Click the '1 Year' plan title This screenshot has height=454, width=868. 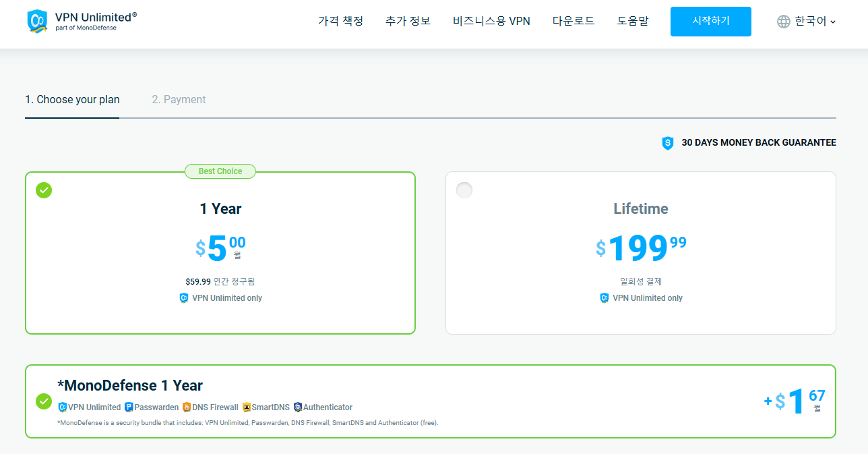(x=220, y=209)
